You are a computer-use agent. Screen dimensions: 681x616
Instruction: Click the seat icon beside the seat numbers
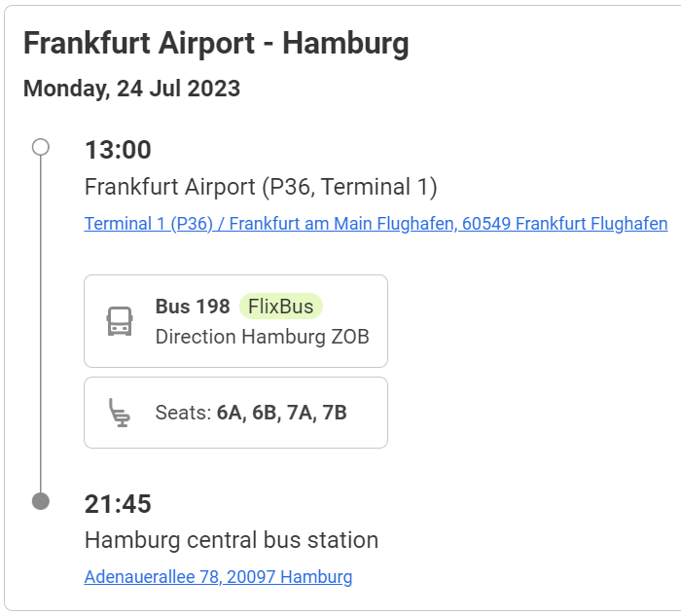pos(120,413)
